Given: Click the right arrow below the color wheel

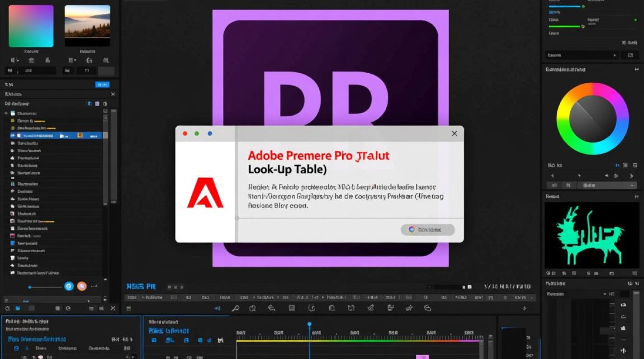Looking at the screenshot, I should 631,176.
